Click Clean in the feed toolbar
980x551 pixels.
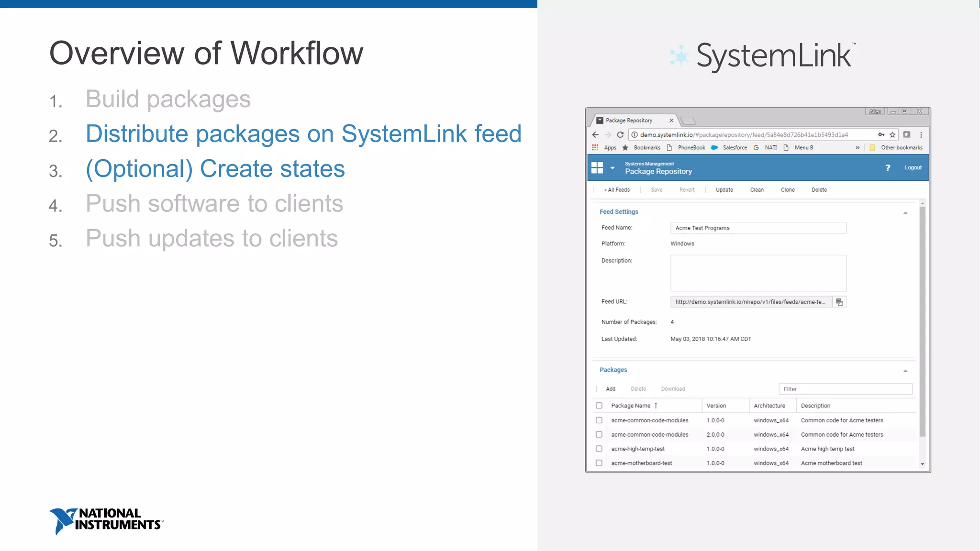(757, 190)
